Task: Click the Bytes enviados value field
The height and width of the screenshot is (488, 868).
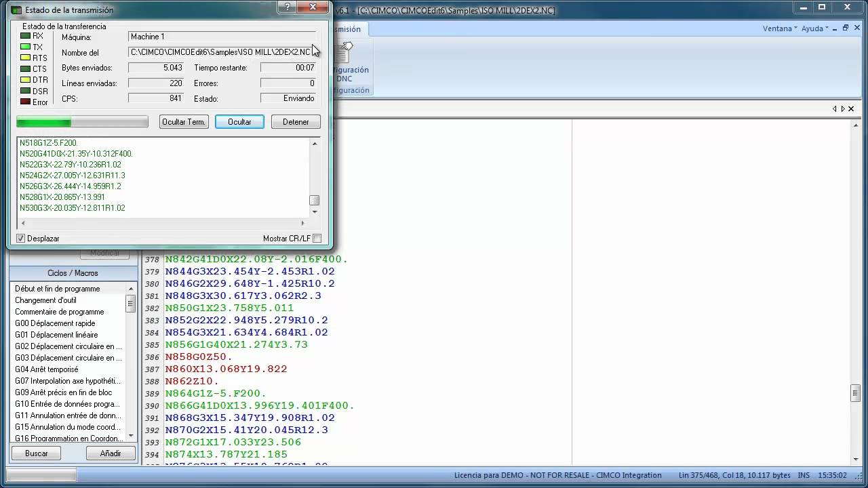Action: point(156,68)
